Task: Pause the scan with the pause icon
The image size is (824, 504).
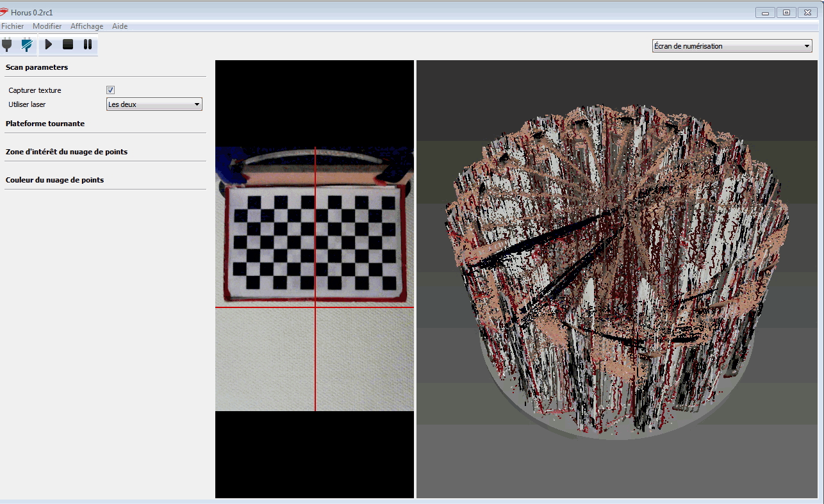Action: pos(88,45)
